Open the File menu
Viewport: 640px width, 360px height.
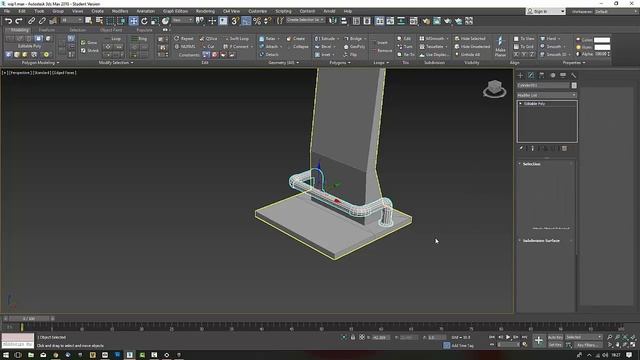7,11
